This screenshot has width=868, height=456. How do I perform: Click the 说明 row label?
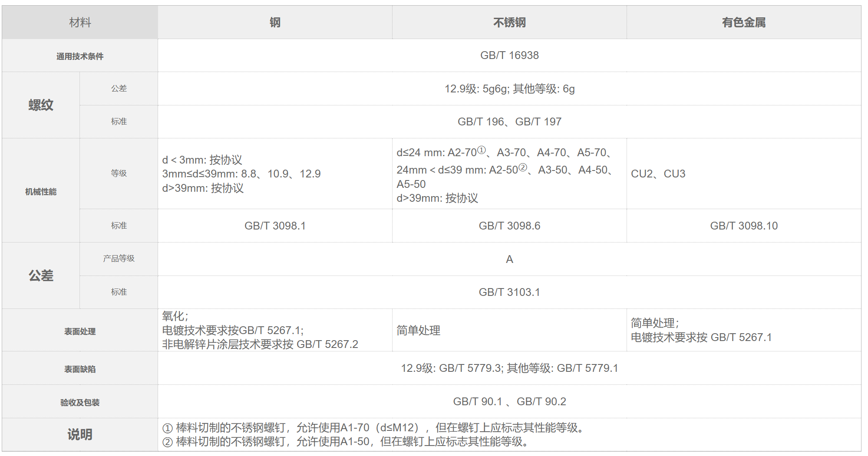(x=80, y=434)
